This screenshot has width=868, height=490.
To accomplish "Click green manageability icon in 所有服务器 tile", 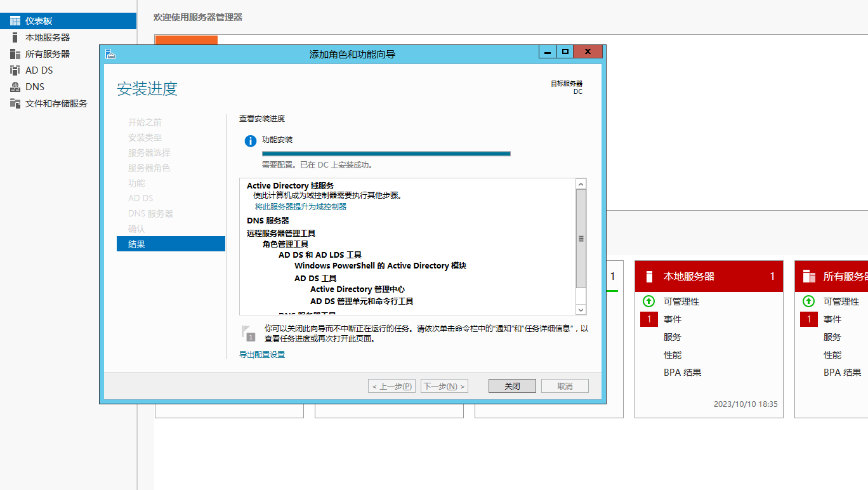I will (808, 301).
